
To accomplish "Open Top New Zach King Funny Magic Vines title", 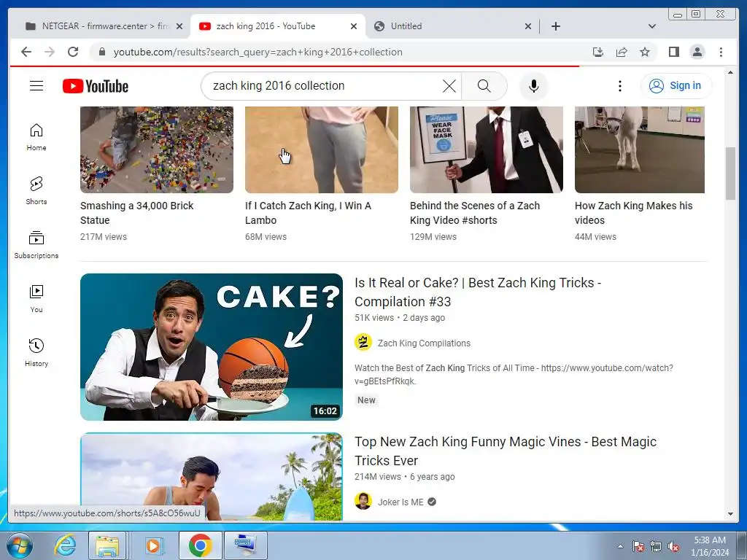I will tap(506, 451).
